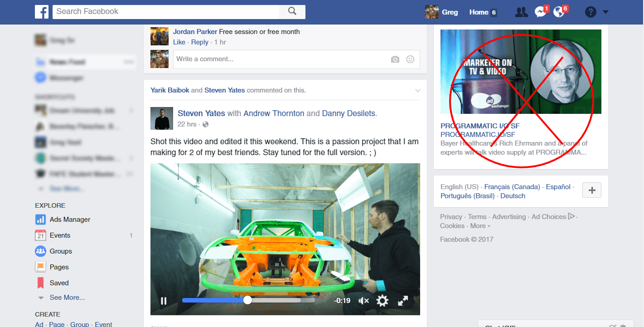Open Ads Manager from Explore sidebar
The height and width of the screenshot is (327, 644).
click(x=70, y=220)
